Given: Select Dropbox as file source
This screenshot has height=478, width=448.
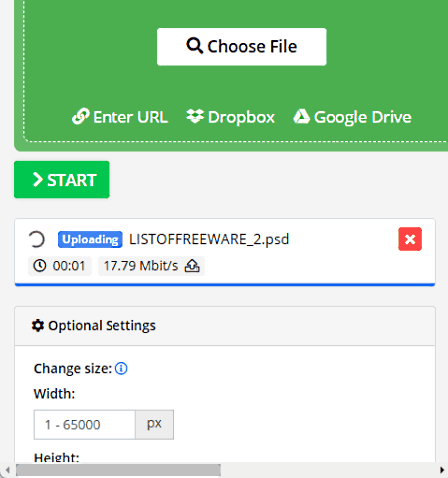Looking at the screenshot, I should coord(231,117).
